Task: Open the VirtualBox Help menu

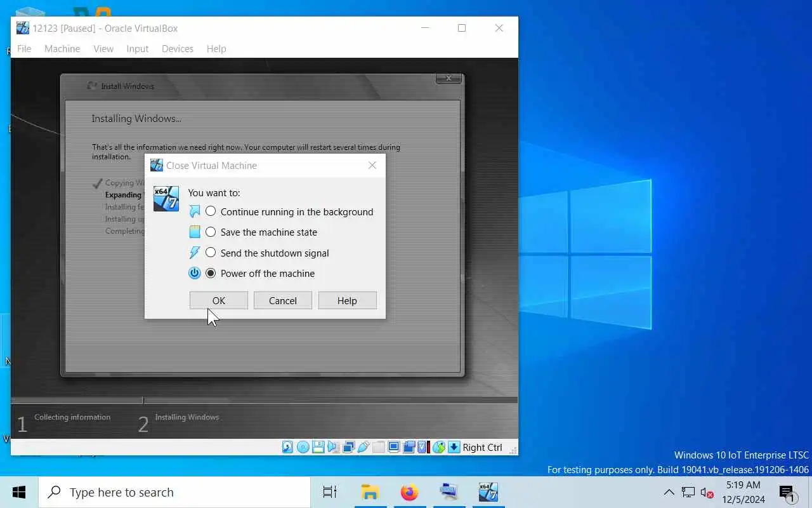Action: [216, 48]
